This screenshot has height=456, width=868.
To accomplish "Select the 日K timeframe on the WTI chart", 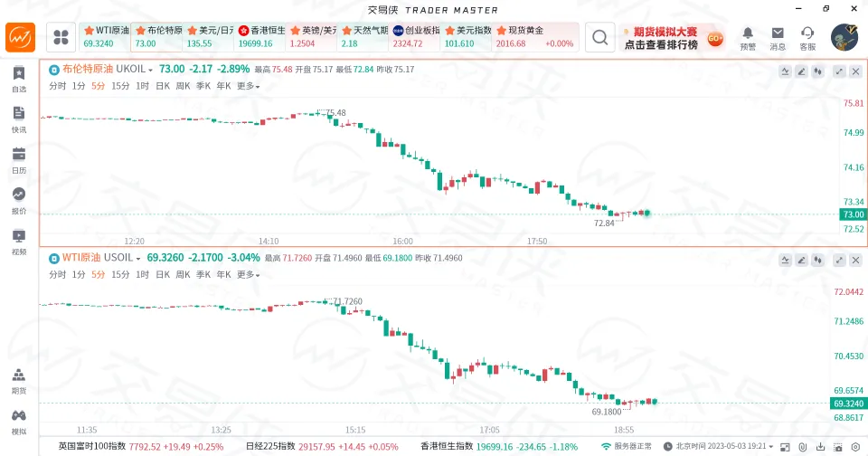I will click(163, 274).
